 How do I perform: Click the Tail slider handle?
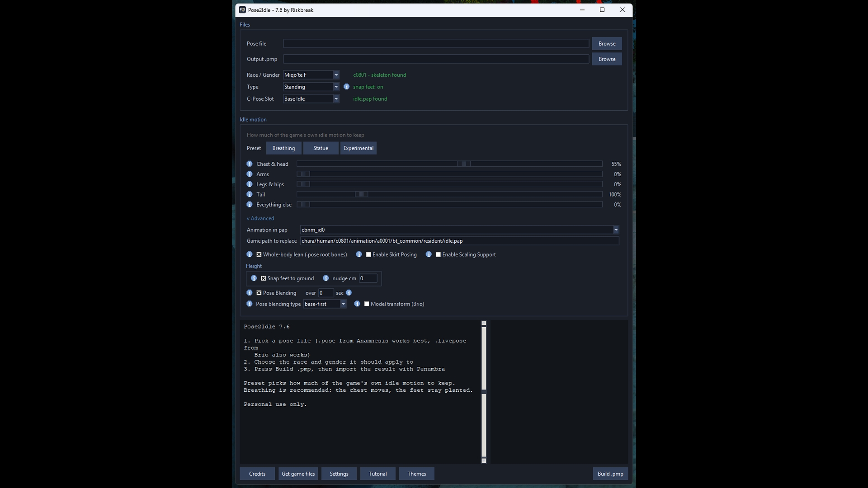(x=362, y=194)
